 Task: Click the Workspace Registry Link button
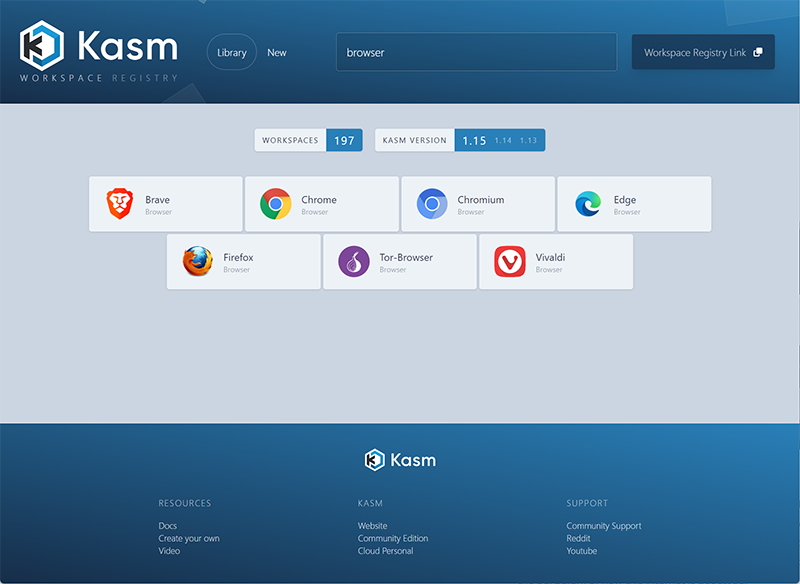(x=703, y=52)
